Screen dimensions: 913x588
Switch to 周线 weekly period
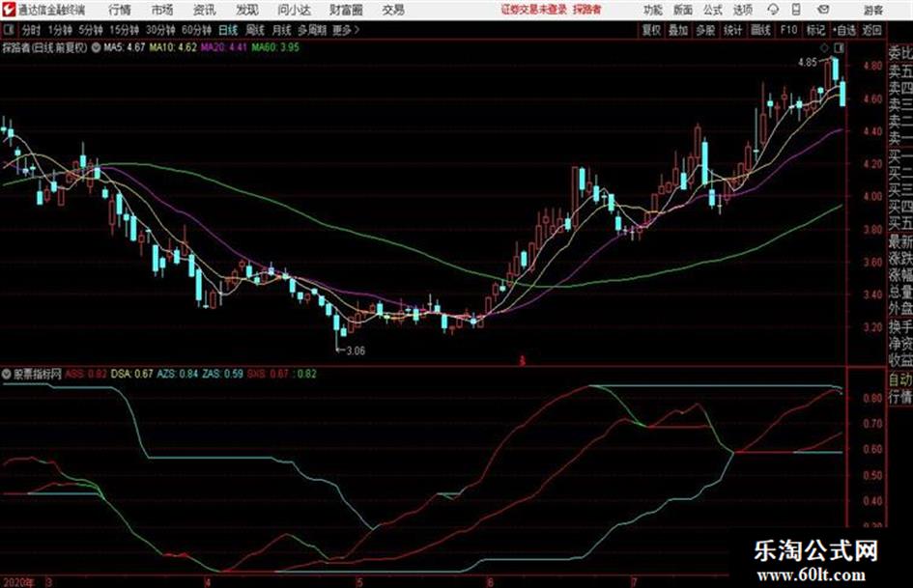pos(255,30)
